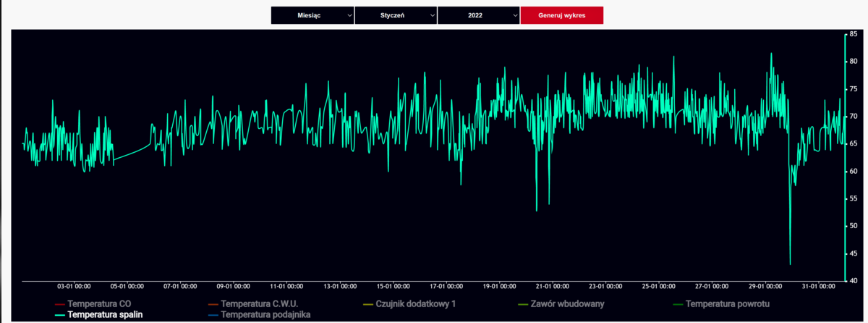Click the Generuj wykres button
The height and width of the screenshot is (323, 868).
pos(561,15)
